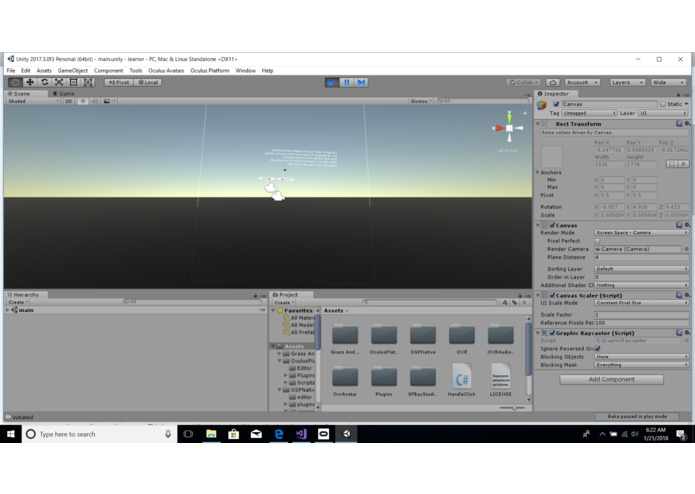Toggle 2D scene view mode

click(68, 101)
